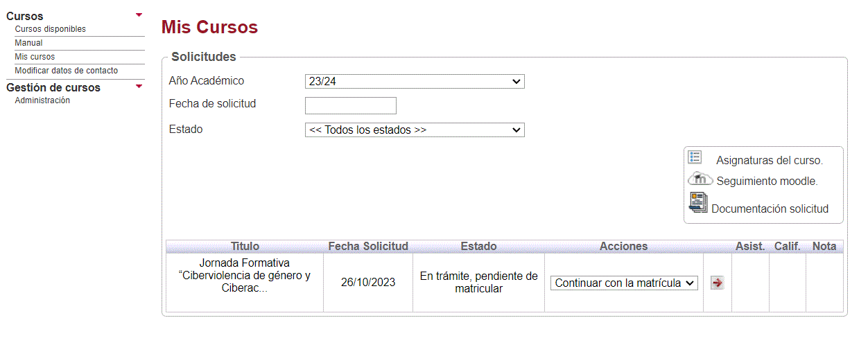Click the Asignaturas del curso list icon

[x=695, y=157]
